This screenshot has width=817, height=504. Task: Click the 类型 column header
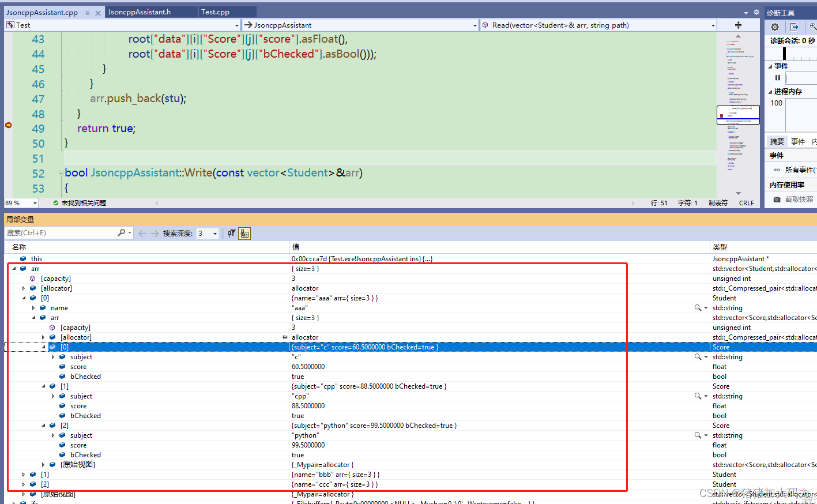720,247
